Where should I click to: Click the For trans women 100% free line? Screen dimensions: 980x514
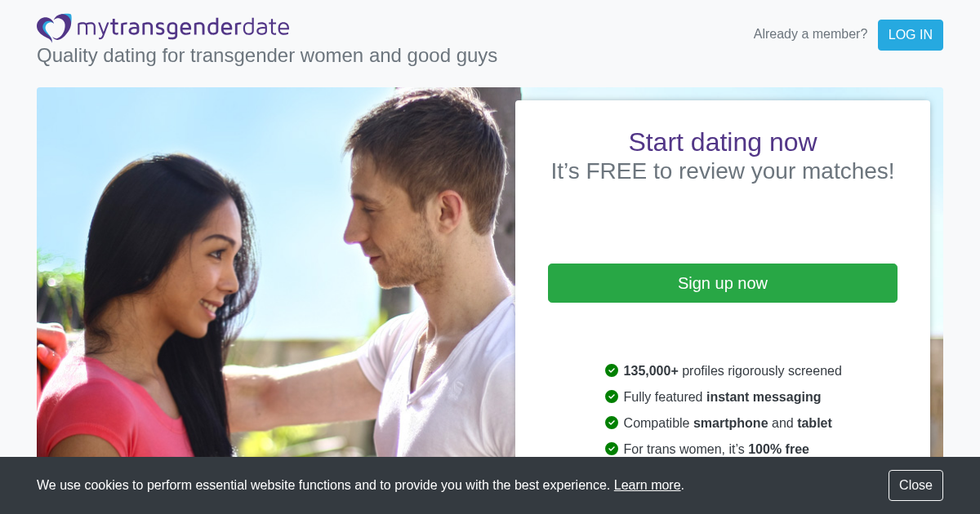[x=716, y=449]
